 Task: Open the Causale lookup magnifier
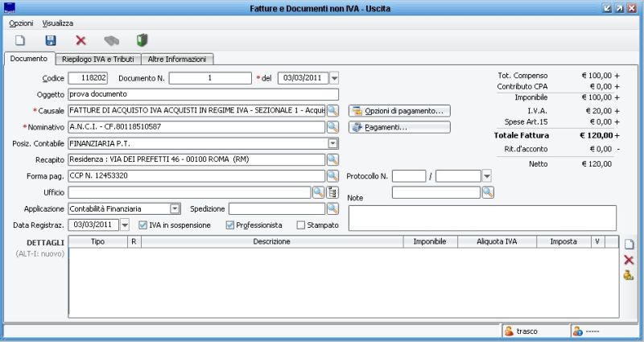point(332,110)
